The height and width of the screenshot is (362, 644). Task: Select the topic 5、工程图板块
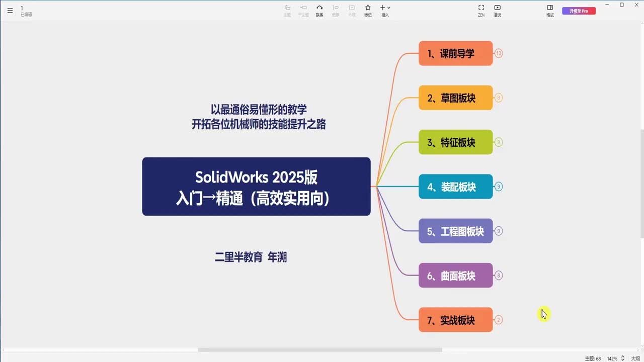456,231
